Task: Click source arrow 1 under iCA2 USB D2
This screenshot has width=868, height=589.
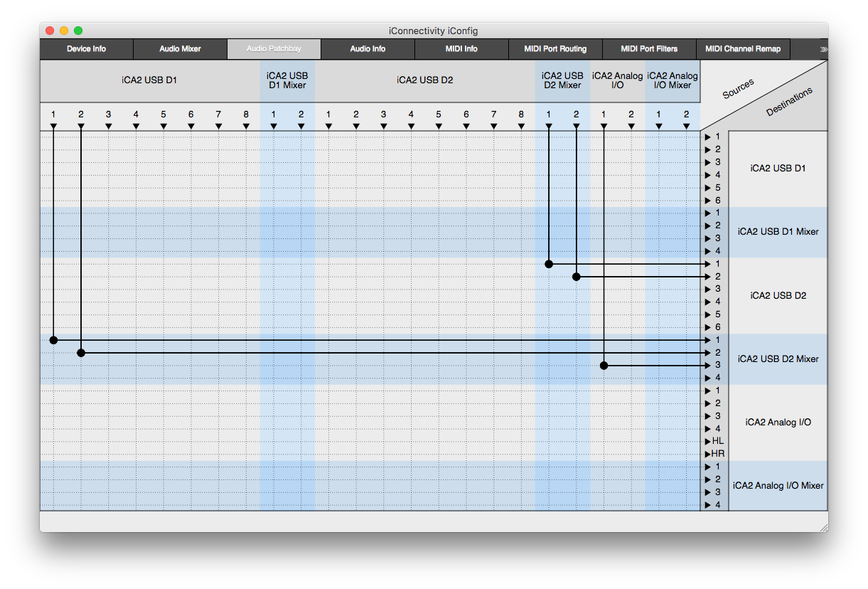Action: coord(328,126)
